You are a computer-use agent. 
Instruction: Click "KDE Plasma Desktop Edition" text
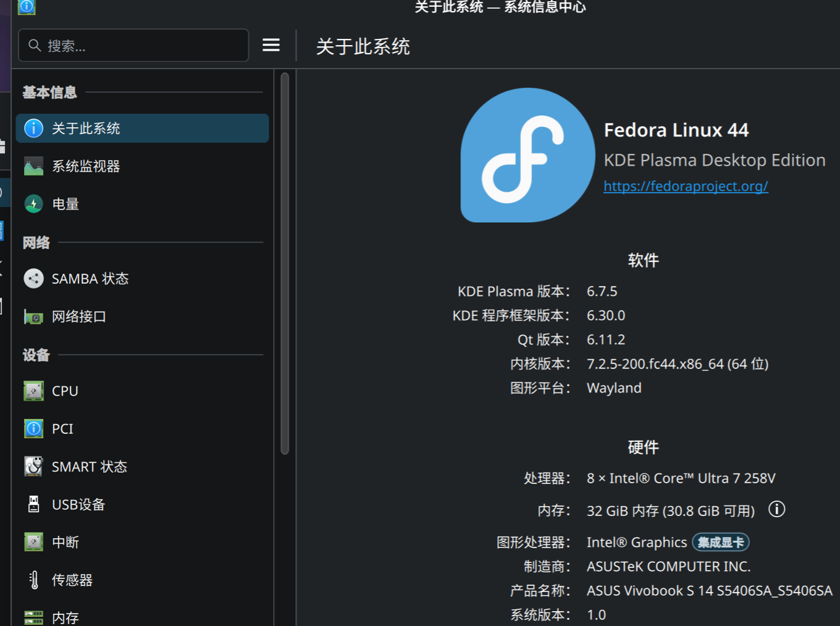[715, 161]
